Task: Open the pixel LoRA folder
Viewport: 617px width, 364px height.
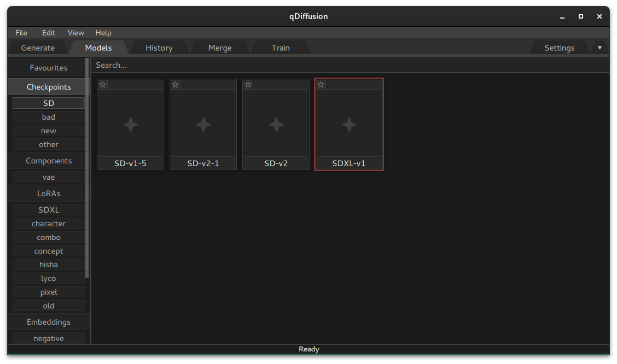Action: click(48, 292)
